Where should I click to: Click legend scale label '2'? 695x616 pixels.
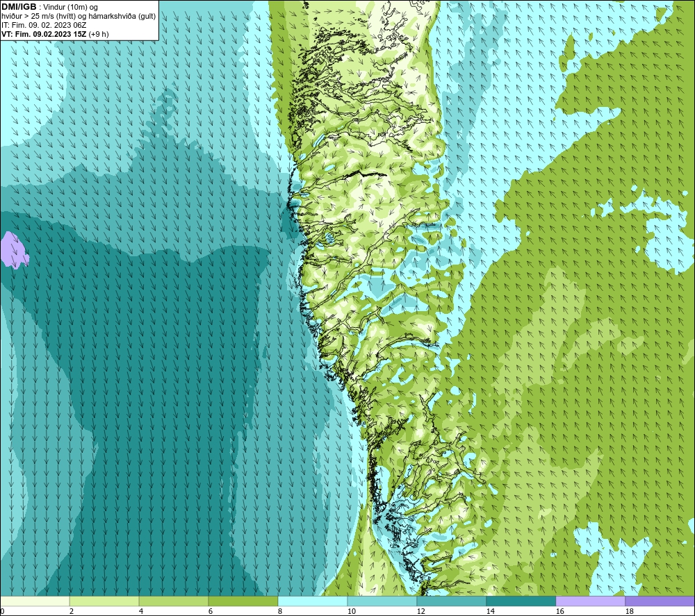coord(72,611)
